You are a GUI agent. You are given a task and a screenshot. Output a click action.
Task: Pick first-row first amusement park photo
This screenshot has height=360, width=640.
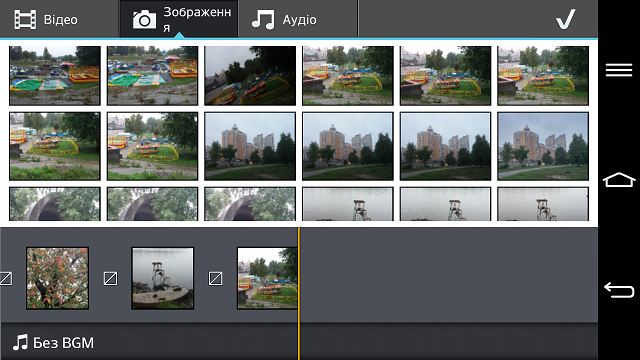click(55, 76)
